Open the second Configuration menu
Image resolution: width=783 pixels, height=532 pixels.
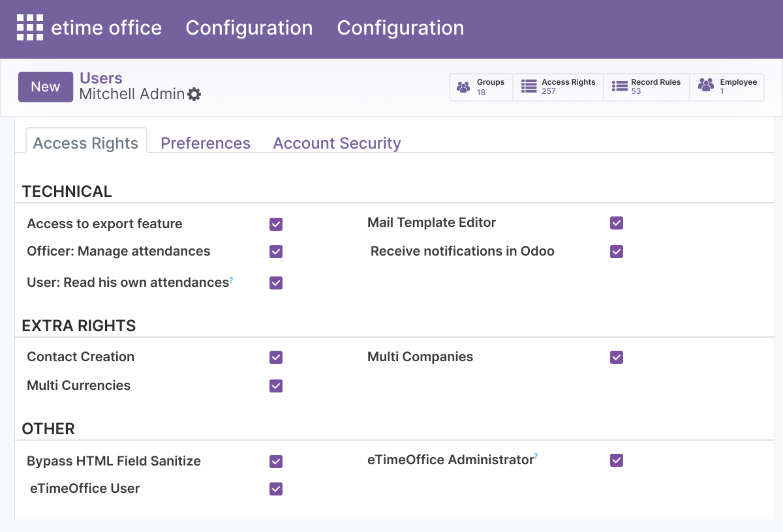click(401, 28)
